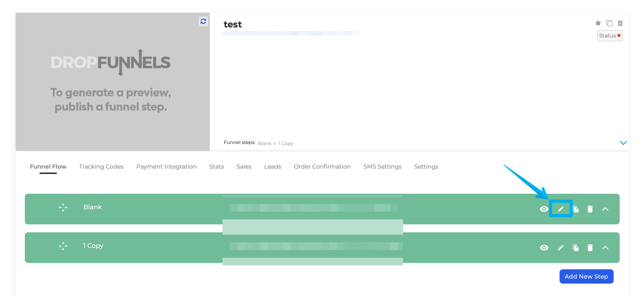Preview the 1 Copy step with the eye icon
This screenshot has width=644, height=296.
(544, 248)
